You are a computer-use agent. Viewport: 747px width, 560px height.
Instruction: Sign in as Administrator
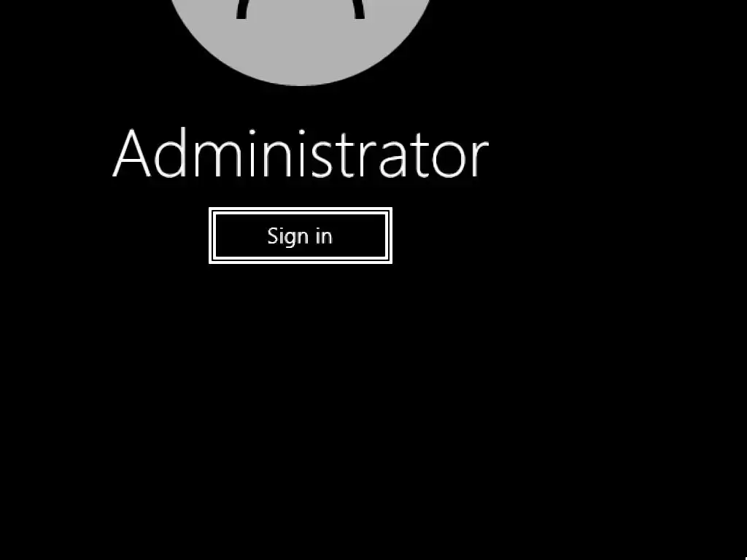[x=300, y=236]
